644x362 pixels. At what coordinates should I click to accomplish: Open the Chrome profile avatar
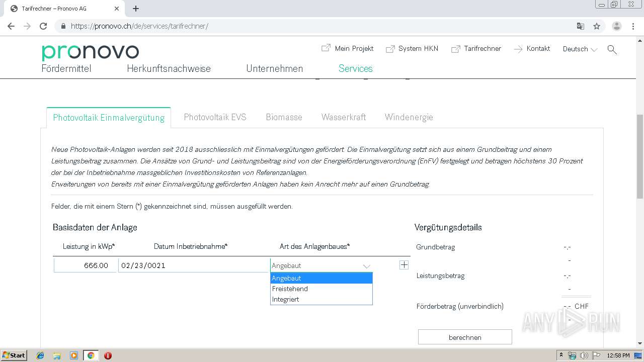point(617,26)
